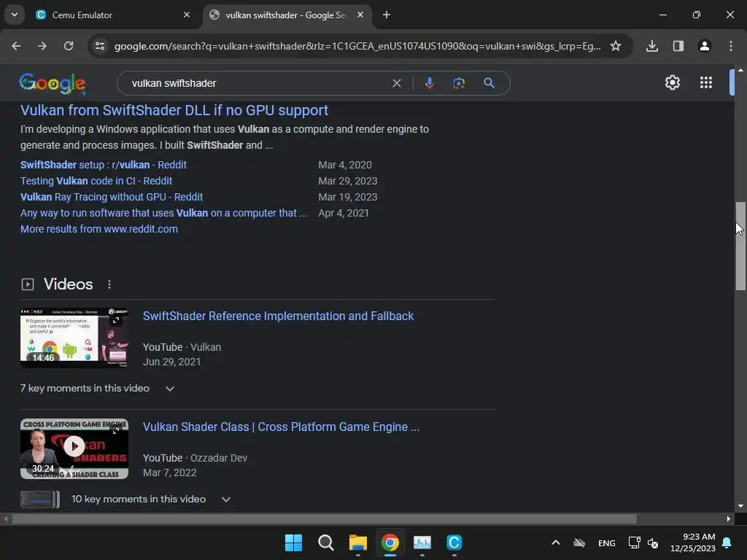
Task: Open File Explorer from taskbar
Action: click(357, 542)
